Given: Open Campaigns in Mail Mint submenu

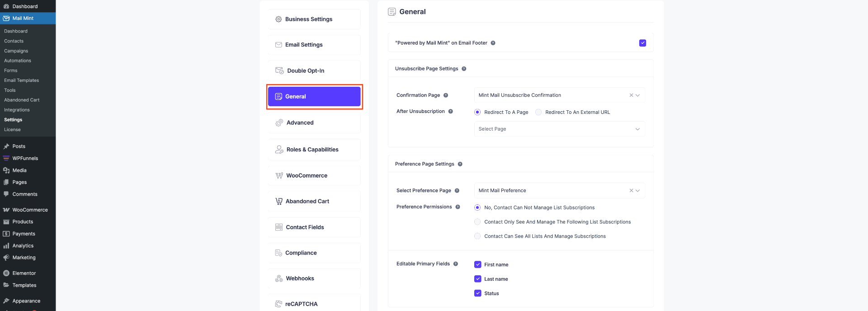Looking at the screenshot, I should [x=16, y=51].
